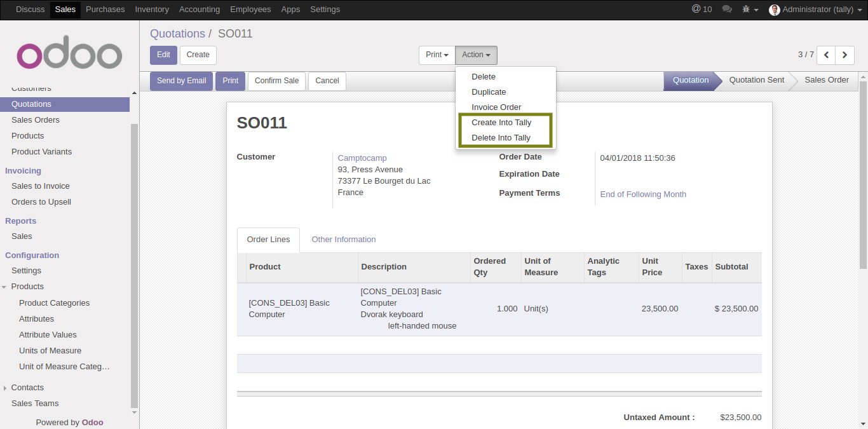Click the Confirm Sale button
Viewport: 868px width, 429px height.
(276, 81)
